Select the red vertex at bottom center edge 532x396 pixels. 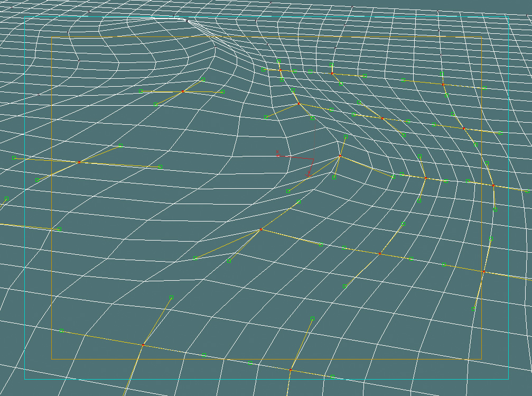point(290,369)
